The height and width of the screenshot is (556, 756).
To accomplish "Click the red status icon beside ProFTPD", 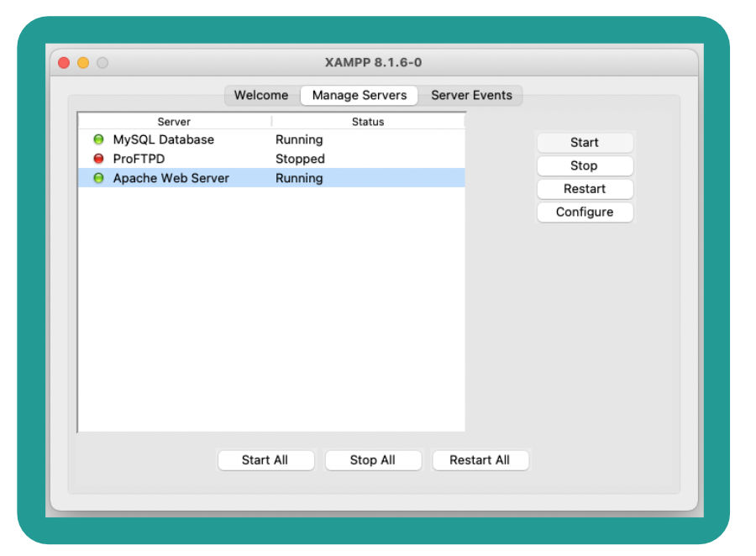I will click(x=98, y=159).
